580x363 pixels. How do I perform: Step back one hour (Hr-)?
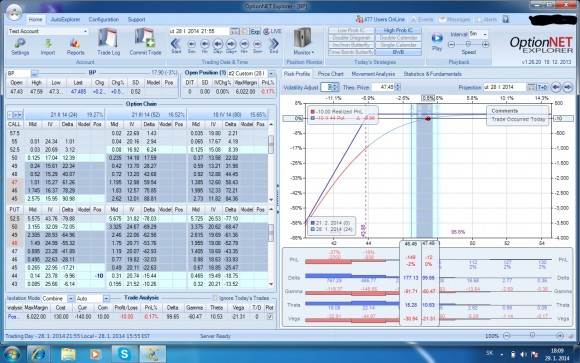[205, 46]
